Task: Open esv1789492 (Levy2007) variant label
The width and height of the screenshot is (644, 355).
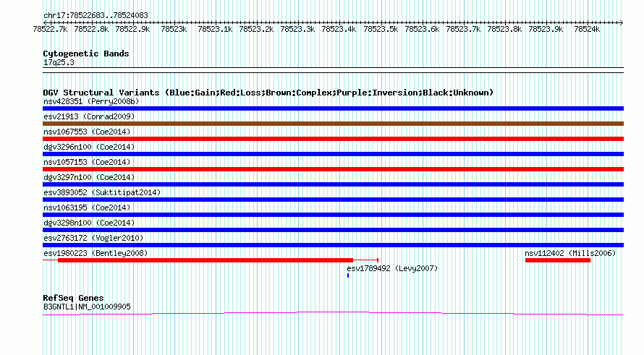Action: click(x=392, y=268)
